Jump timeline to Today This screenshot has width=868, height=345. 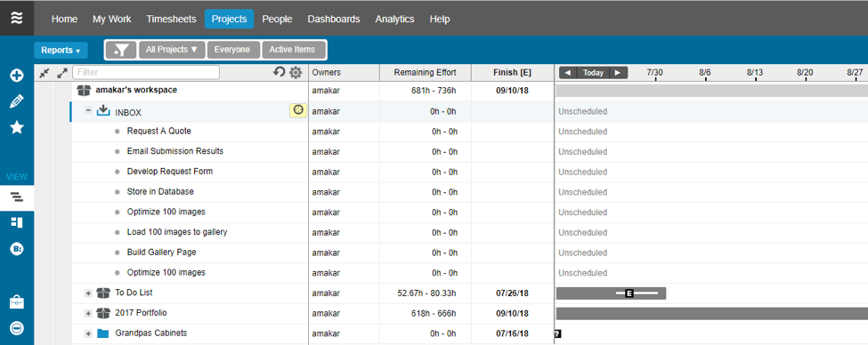[x=594, y=72]
